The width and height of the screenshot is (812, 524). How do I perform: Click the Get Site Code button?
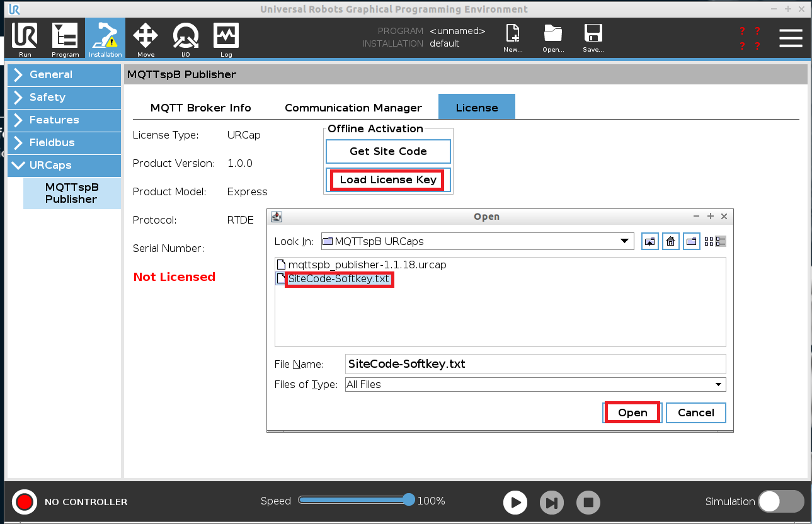388,151
